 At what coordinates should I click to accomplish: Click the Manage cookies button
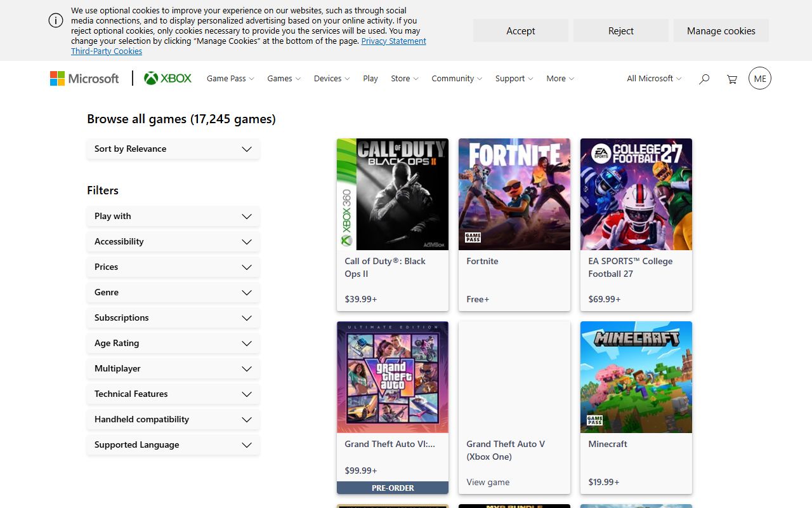(x=721, y=30)
